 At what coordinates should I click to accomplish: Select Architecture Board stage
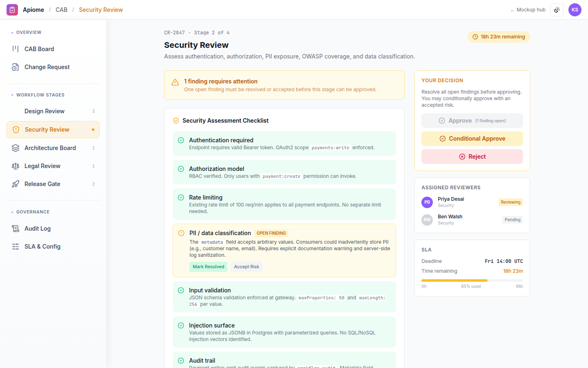(53, 148)
